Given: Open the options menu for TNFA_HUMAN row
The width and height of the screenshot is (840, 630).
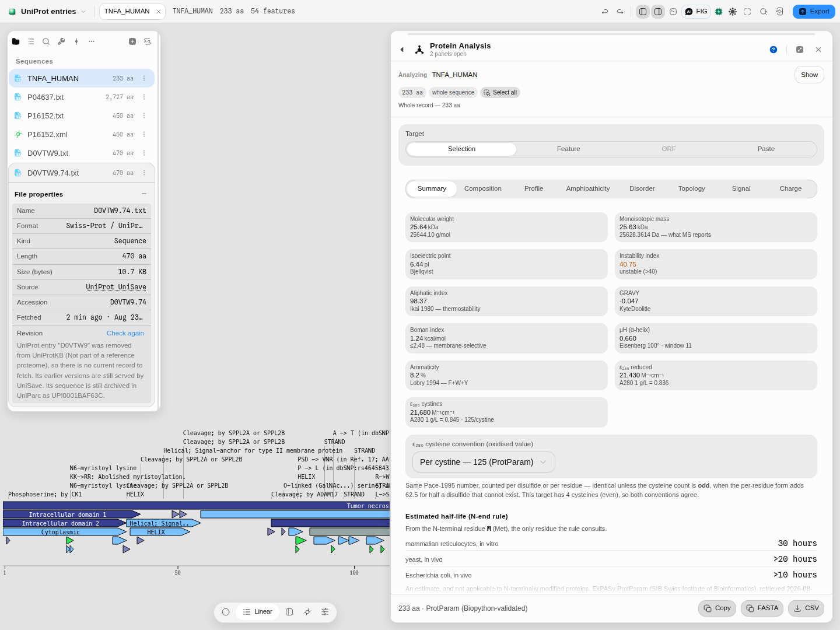Looking at the screenshot, I should [x=144, y=79].
